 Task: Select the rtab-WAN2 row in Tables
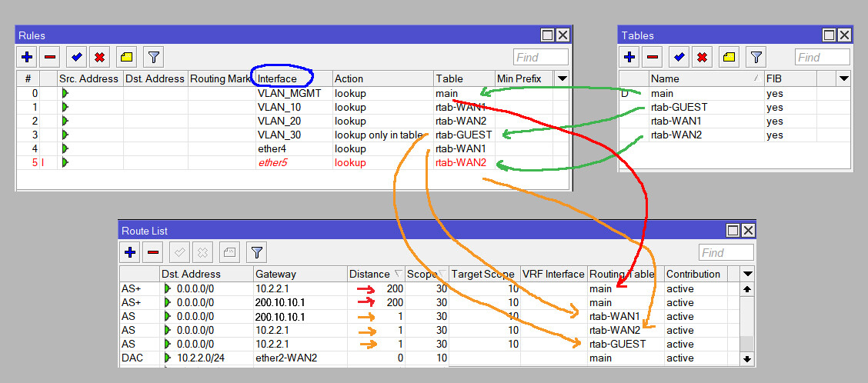point(735,135)
